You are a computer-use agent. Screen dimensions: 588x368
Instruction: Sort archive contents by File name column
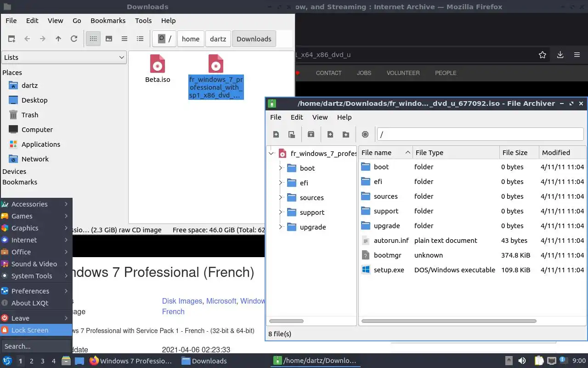[x=385, y=153]
